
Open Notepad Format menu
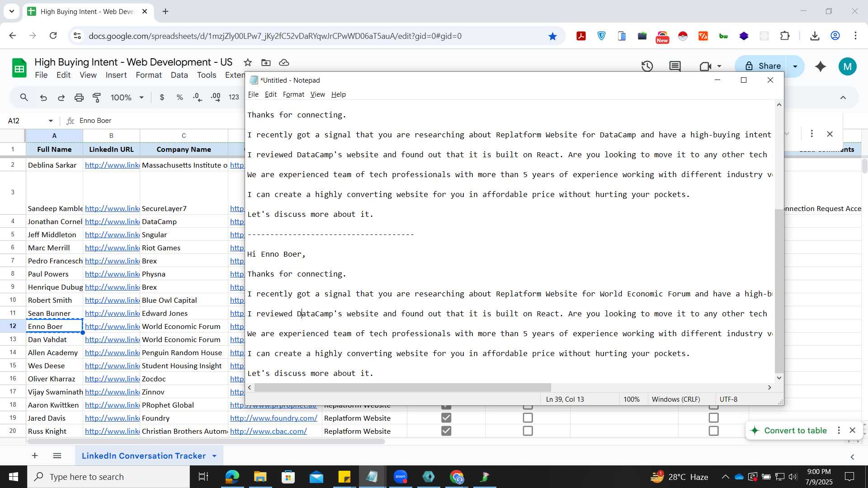[293, 94]
